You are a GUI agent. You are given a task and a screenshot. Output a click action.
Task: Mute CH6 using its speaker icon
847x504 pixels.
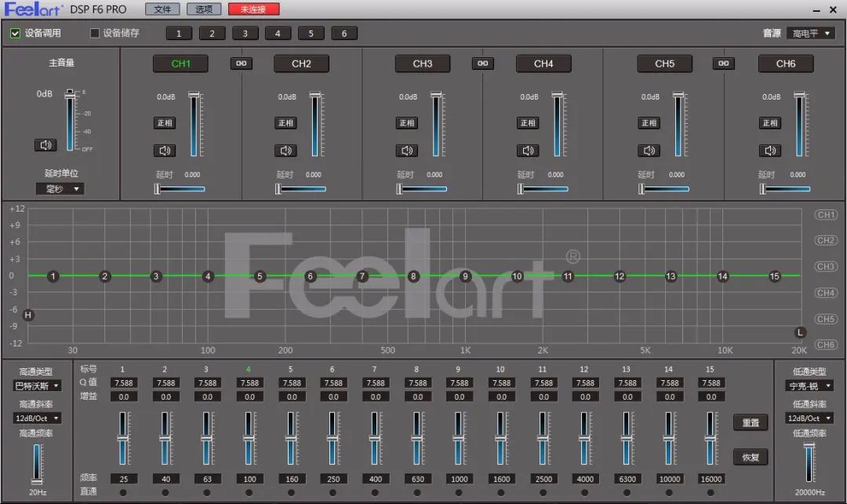[770, 150]
